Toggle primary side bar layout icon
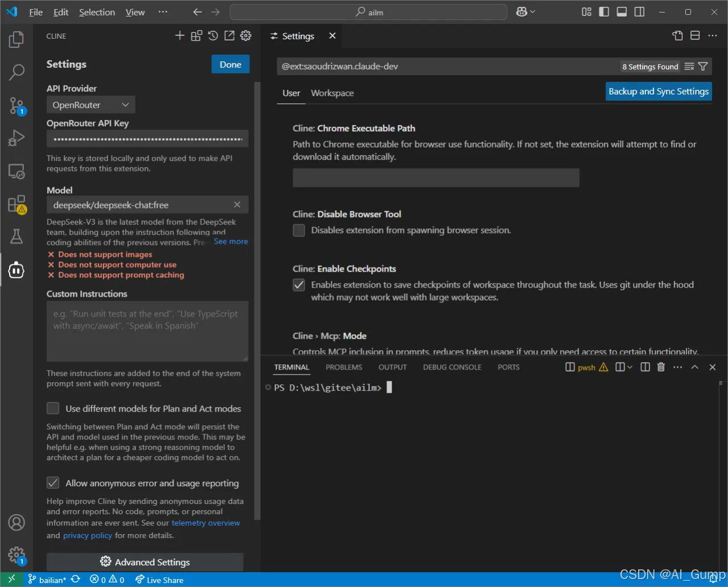 coord(604,12)
